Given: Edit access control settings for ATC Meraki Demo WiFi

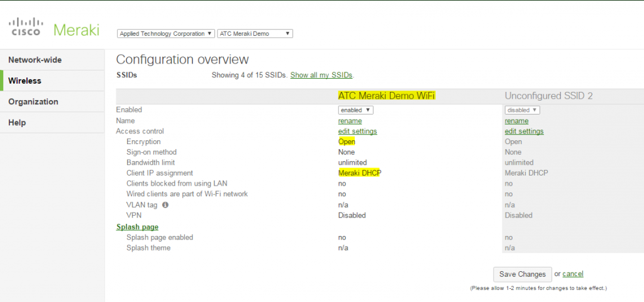Looking at the screenshot, I should [x=357, y=131].
